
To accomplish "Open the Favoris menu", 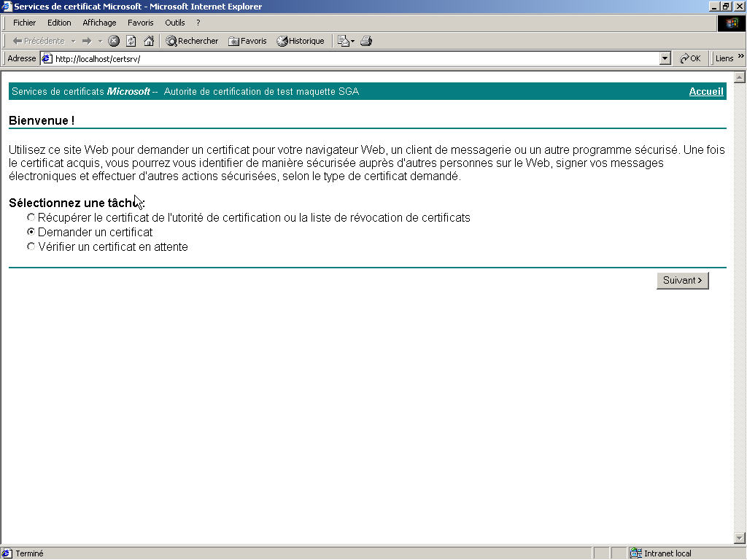I will [x=141, y=23].
